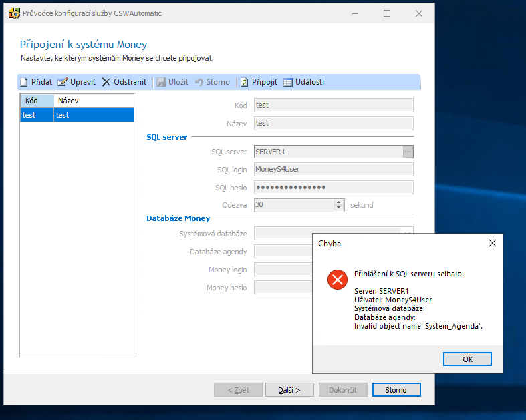526x420 pixels.
Task: Open Události (events) from the toolbar
Action: pos(288,82)
